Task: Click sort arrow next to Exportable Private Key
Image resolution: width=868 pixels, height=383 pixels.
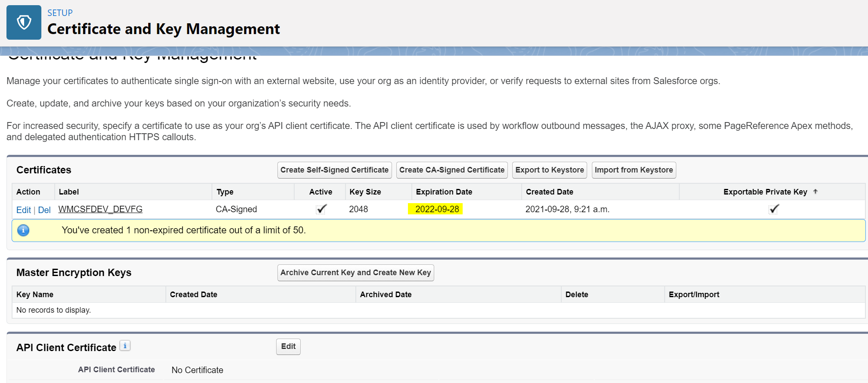Action: pos(815,191)
